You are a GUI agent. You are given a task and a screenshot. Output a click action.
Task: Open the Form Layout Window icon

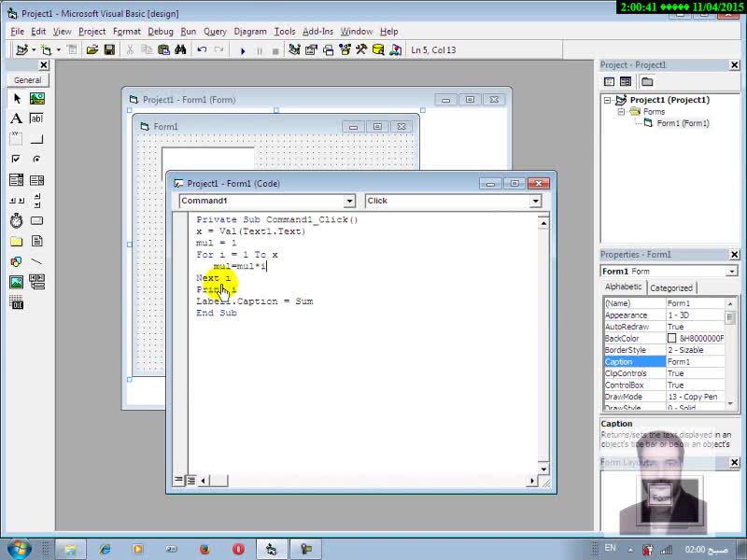tap(329, 49)
